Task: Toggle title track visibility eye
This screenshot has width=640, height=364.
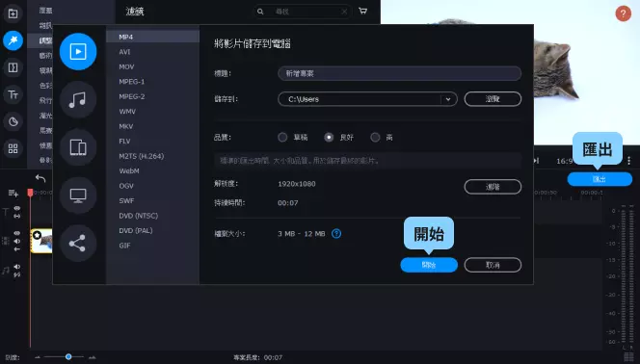Action: click(x=16, y=208)
